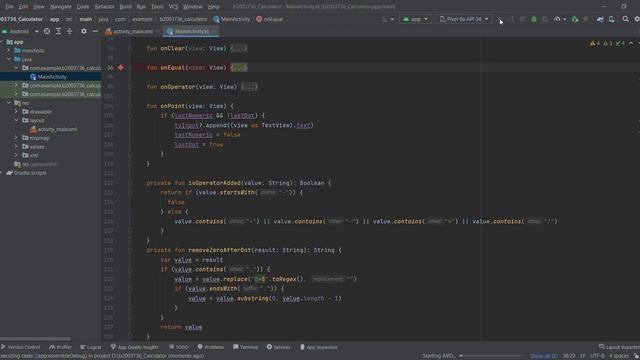Collapse the layout folder
Image resolution: width=640 pixels, height=360 pixels.
point(16,120)
